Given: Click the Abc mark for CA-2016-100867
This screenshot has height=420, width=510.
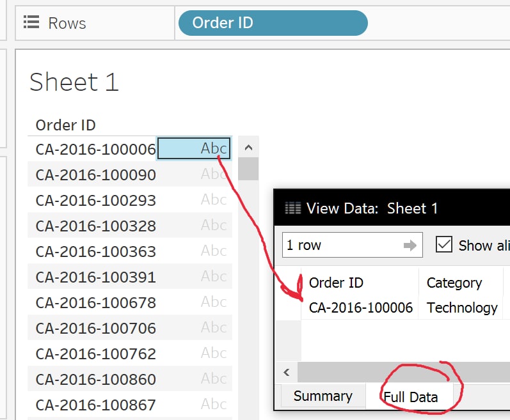Looking at the screenshot, I should [213, 404].
